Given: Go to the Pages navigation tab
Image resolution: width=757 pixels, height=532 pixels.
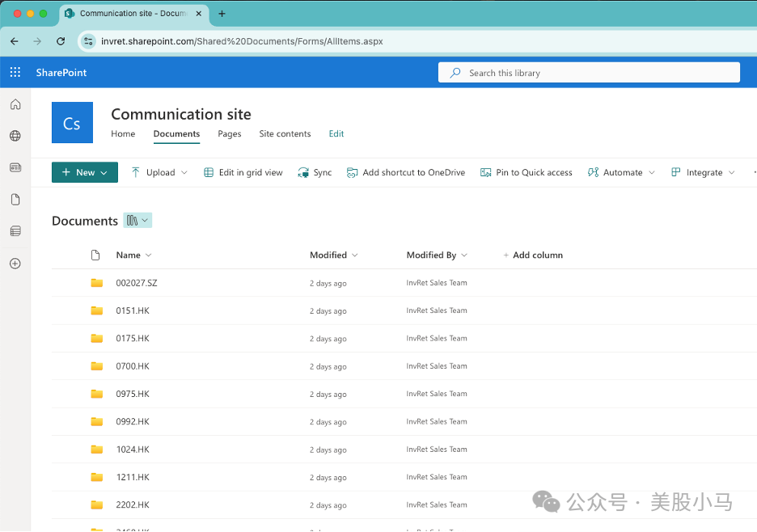Looking at the screenshot, I should 230,133.
